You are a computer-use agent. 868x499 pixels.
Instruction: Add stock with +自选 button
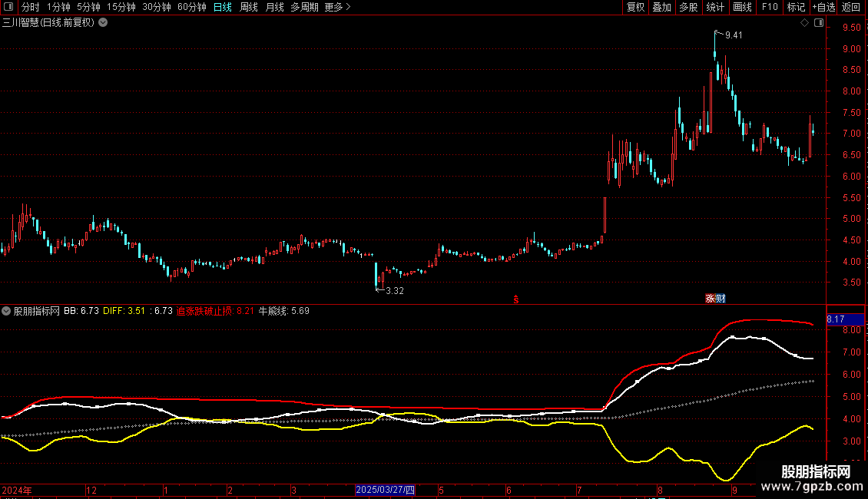pyautogui.click(x=823, y=7)
